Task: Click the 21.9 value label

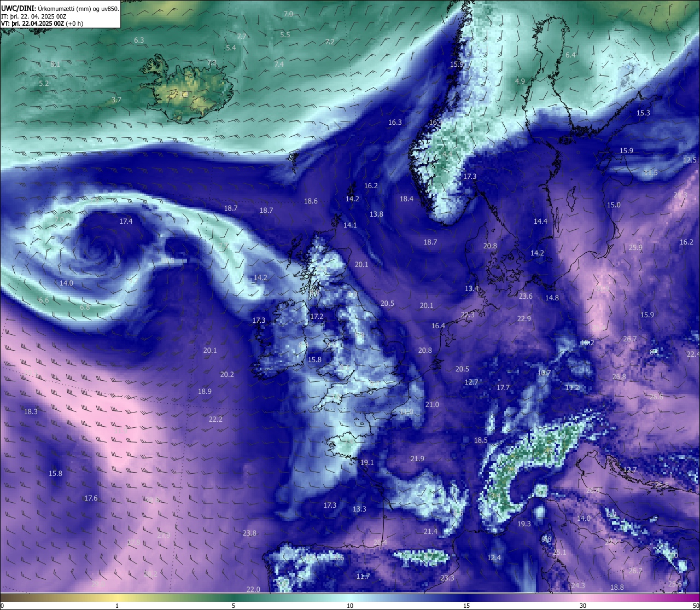Action: click(x=417, y=459)
